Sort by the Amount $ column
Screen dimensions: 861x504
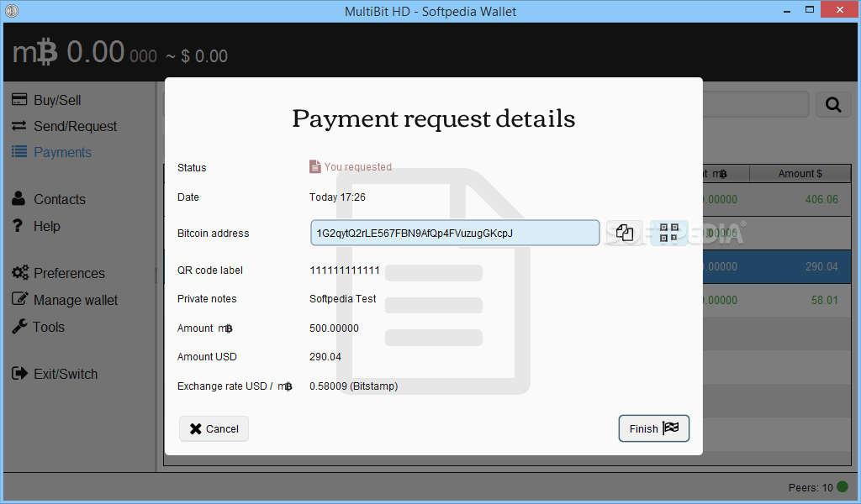tap(800, 173)
